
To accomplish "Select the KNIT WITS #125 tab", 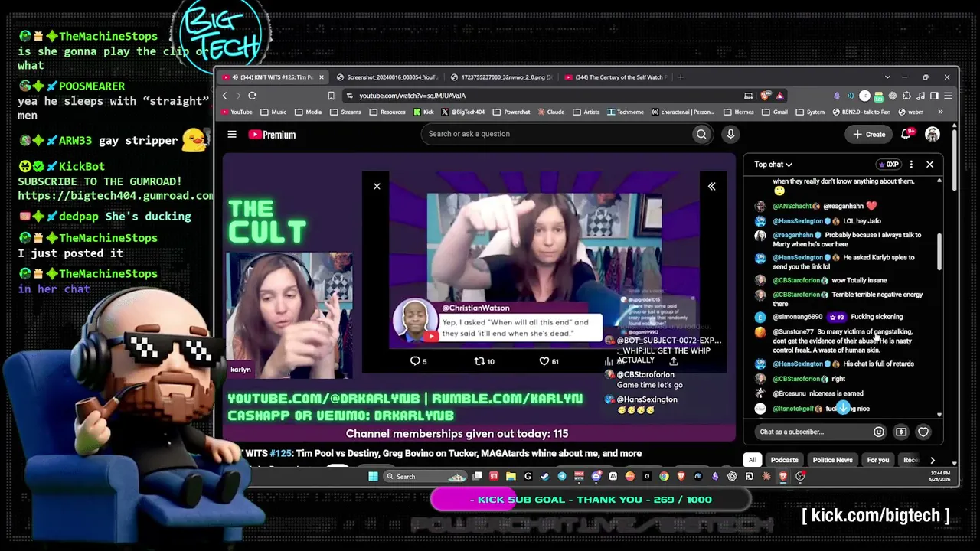I will (x=273, y=77).
